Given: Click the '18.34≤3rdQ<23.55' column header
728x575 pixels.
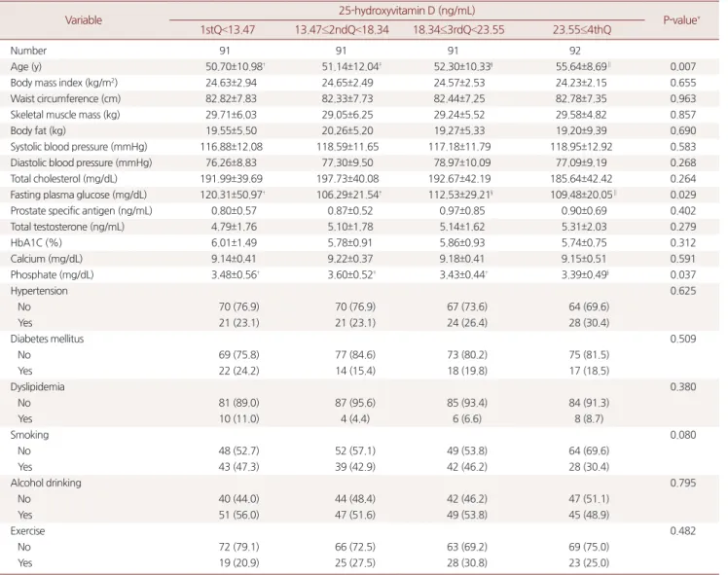Looking at the screenshot, I should coord(458,30).
